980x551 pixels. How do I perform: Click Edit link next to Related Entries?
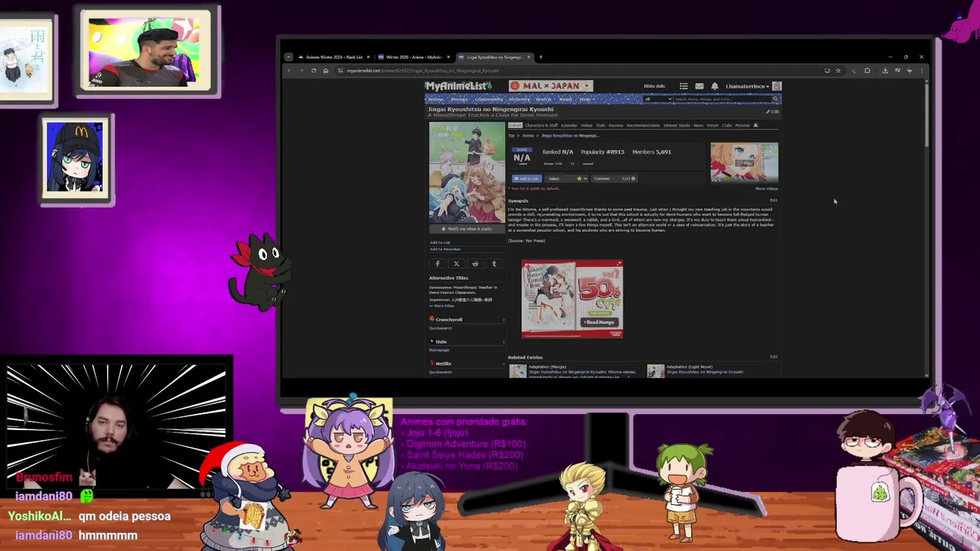coord(773,357)
